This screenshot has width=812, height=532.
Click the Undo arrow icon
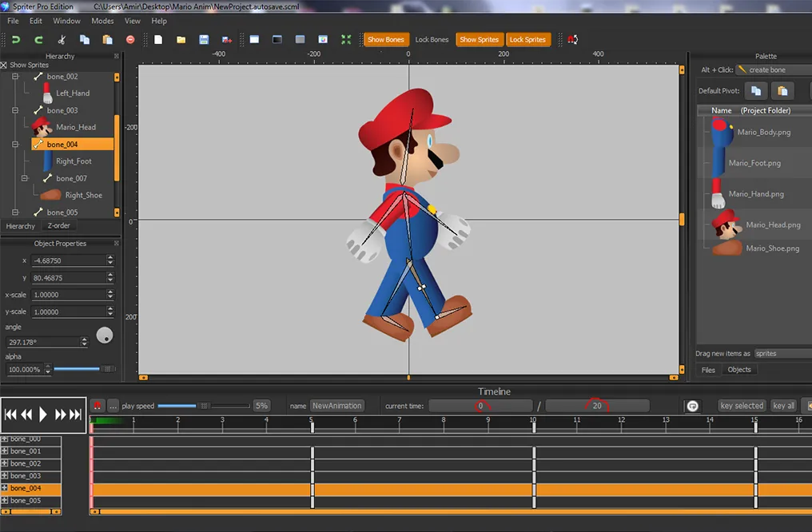pyautogui.click(x=15, y=40)
